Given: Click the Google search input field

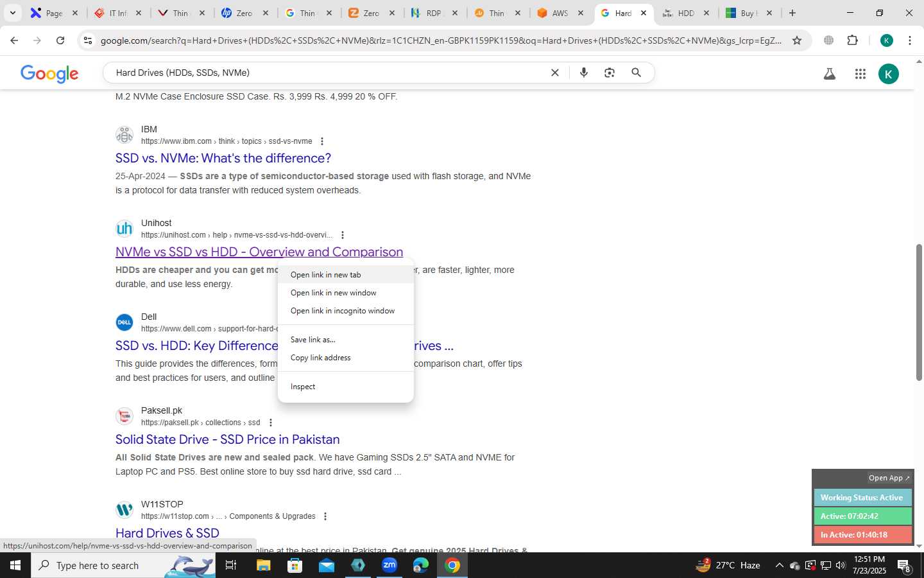Looking at the screenshot, I should [327, 73].
